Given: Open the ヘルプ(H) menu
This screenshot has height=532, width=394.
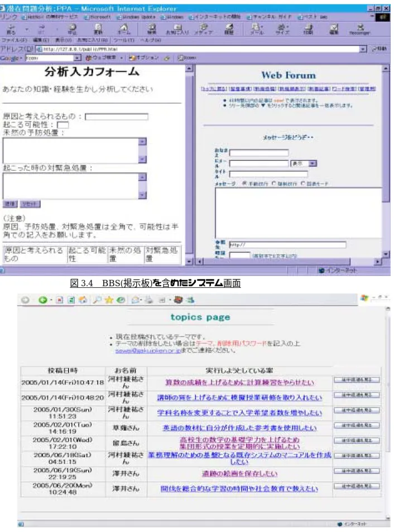Looking at the screenshot, I should pyautogui.click(x=151, y=40).
